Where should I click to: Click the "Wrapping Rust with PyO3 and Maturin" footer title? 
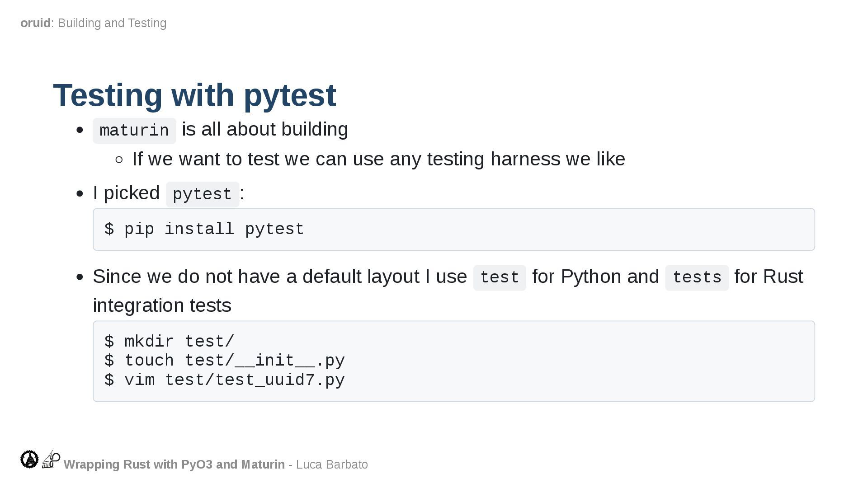pyautogui.click(x=174, y=465)
